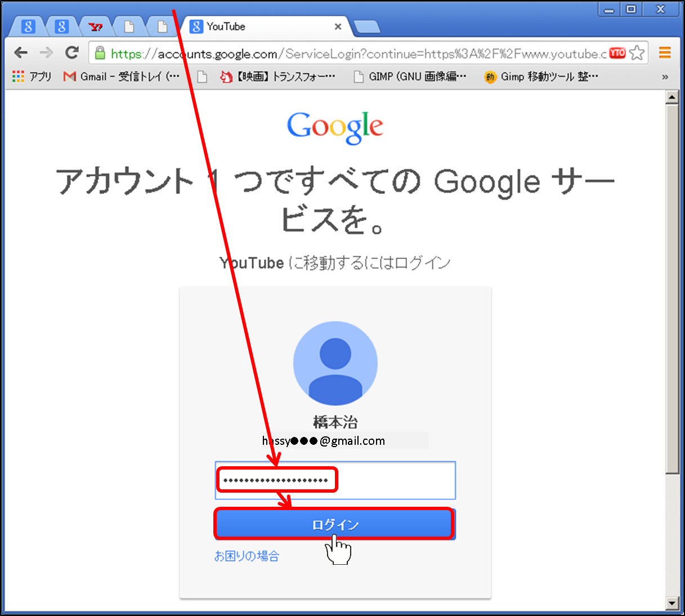Expand the bookmarks overflow chevron
The width and height of the screenshot is (685, 616).
pos(665,77)
